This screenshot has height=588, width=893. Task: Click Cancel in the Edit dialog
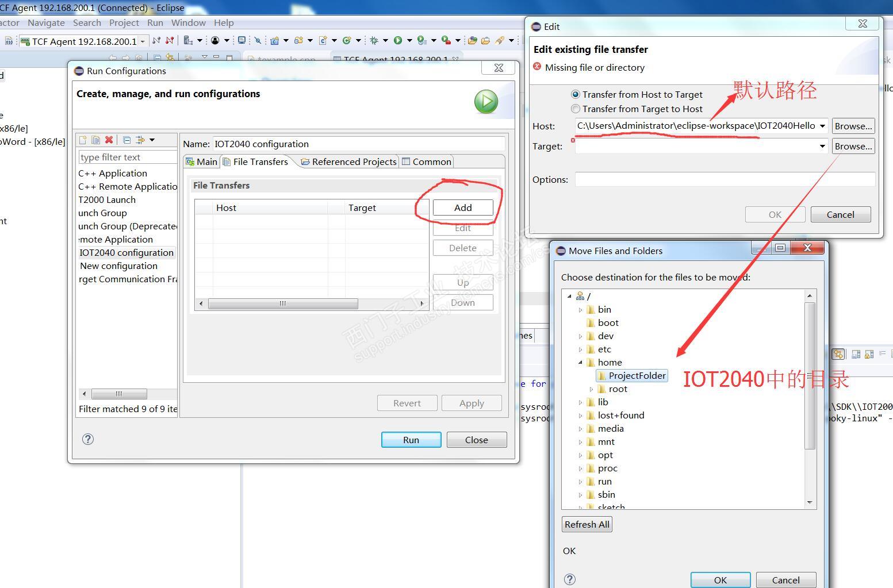(x=841, y=214)
